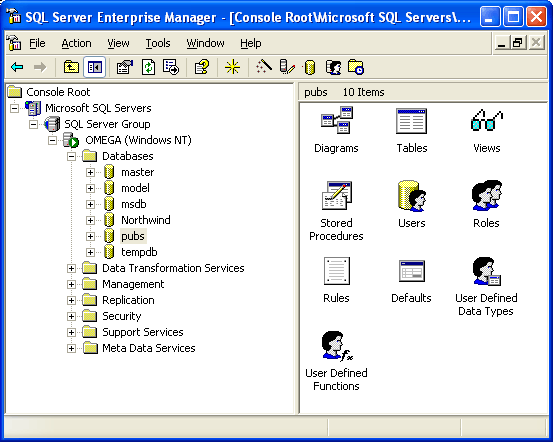Screen dimensions: 553x442
Task: Open the Action menu
Action: tap(76, 43)
